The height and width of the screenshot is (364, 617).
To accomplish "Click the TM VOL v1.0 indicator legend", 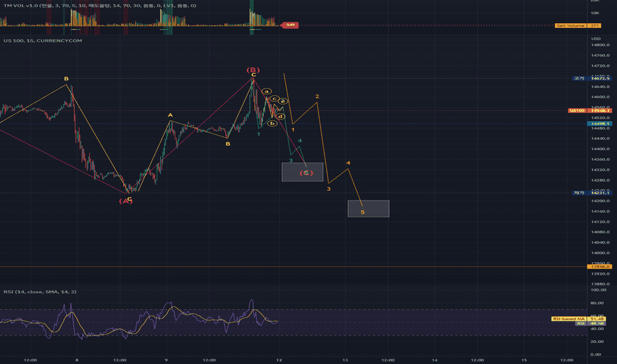I will [x=99, y=5].
